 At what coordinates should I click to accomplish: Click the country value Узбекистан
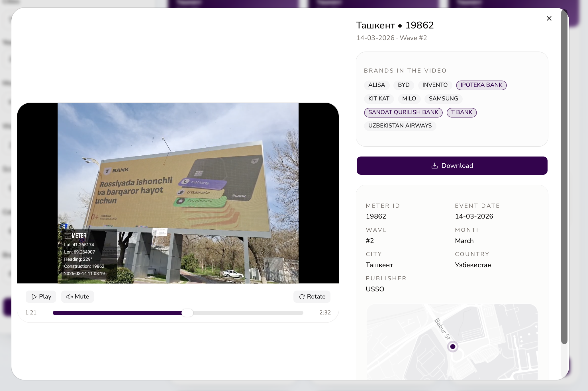point(473,265)
